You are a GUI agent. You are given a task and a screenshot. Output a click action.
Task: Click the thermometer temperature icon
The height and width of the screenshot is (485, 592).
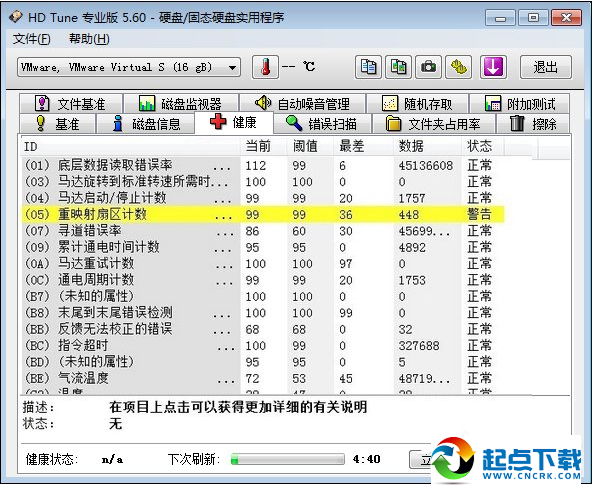(265, 67)
